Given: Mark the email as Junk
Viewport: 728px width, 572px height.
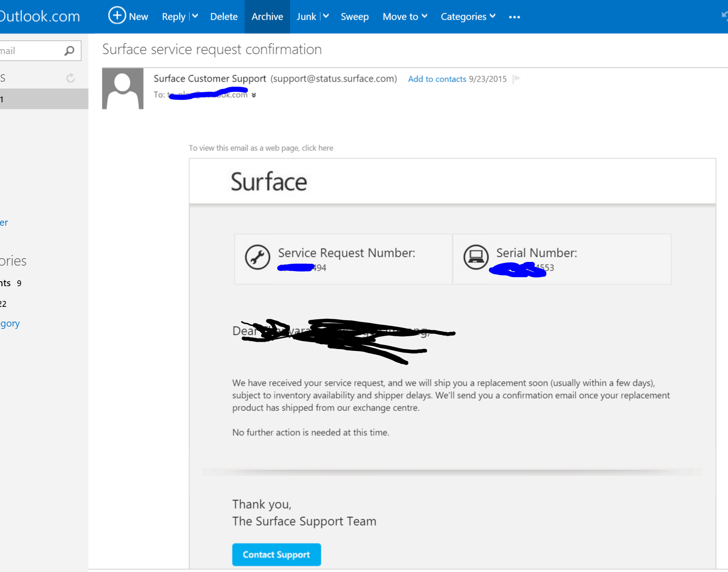Looking at the screenshot, I should 306,17.
